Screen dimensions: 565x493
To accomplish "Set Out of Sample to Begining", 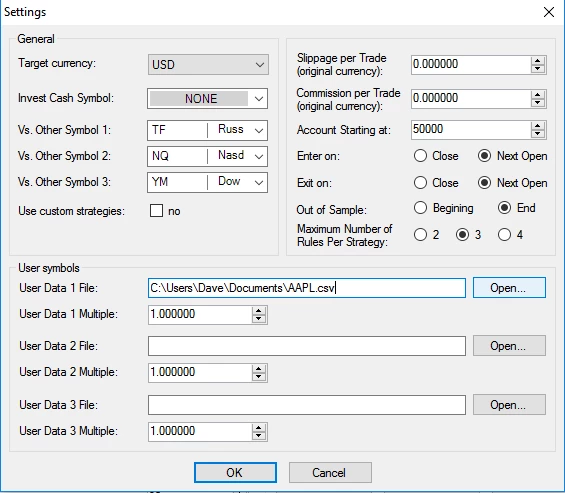I will point(420,208).
